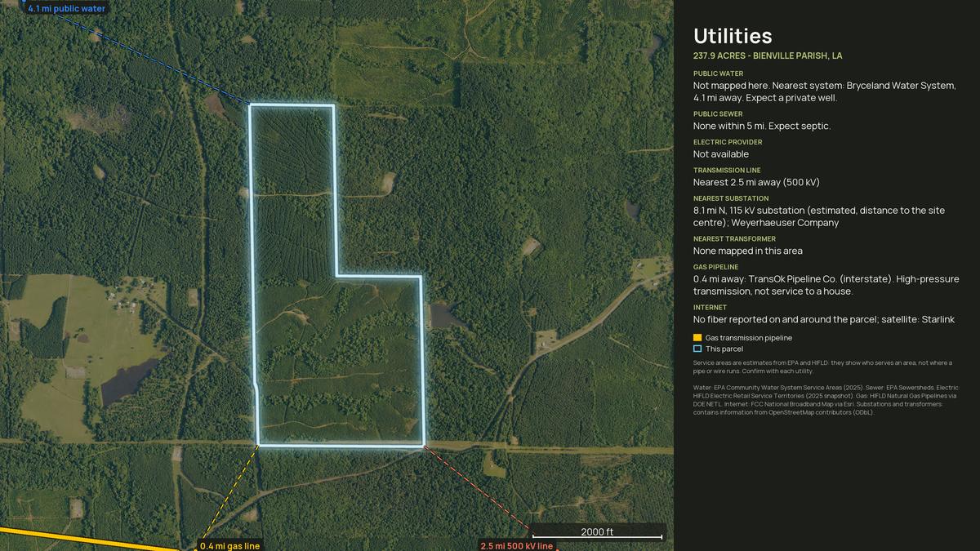Click the 'PUBLIC SEWER' section label

coord(718,114)
